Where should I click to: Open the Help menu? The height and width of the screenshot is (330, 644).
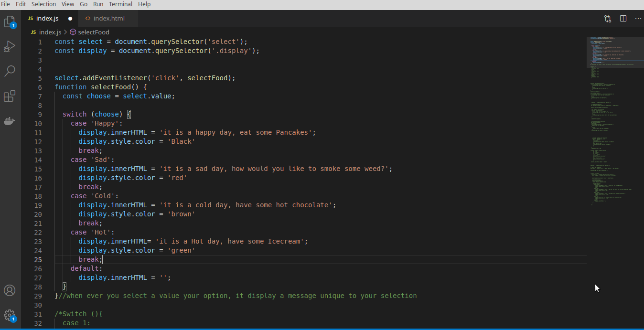point(144,4)
